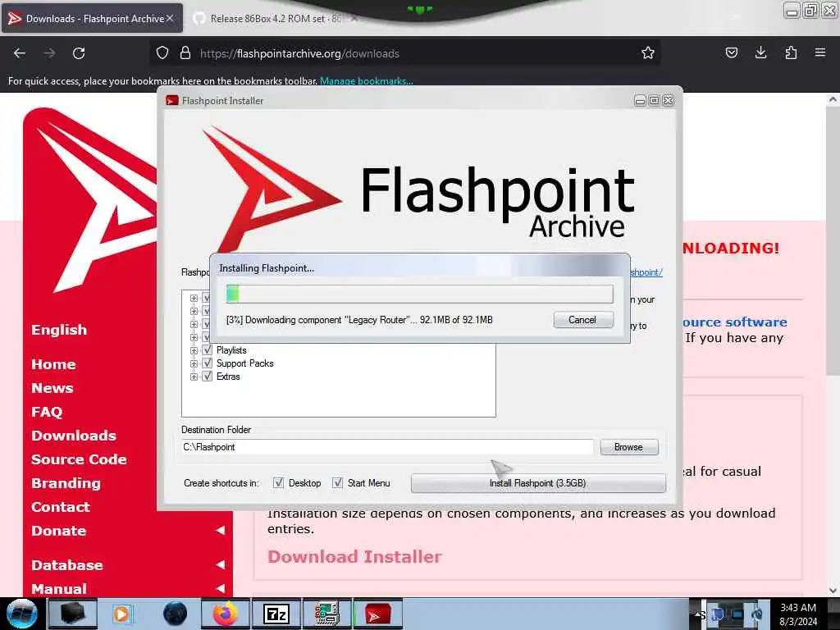Image resolution: width=840 pixels, height=630 pixels.
Task: Open Contact in the site sidebar
Action: pyautogui.click(x=61, y=507)
